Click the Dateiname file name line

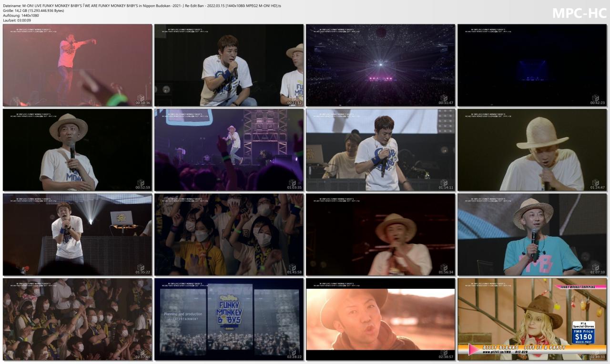[x=142, y=6]
